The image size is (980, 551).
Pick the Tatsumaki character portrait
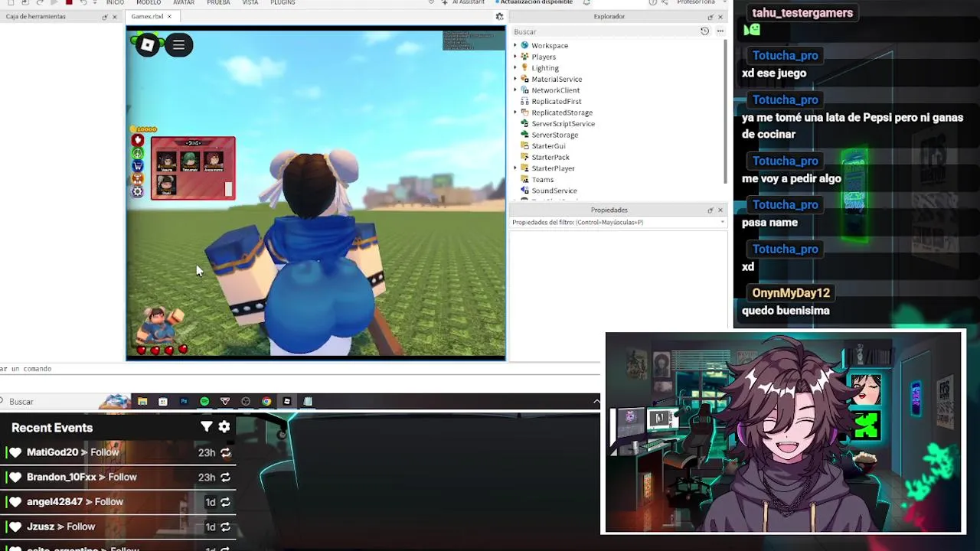tap(190, 161)
